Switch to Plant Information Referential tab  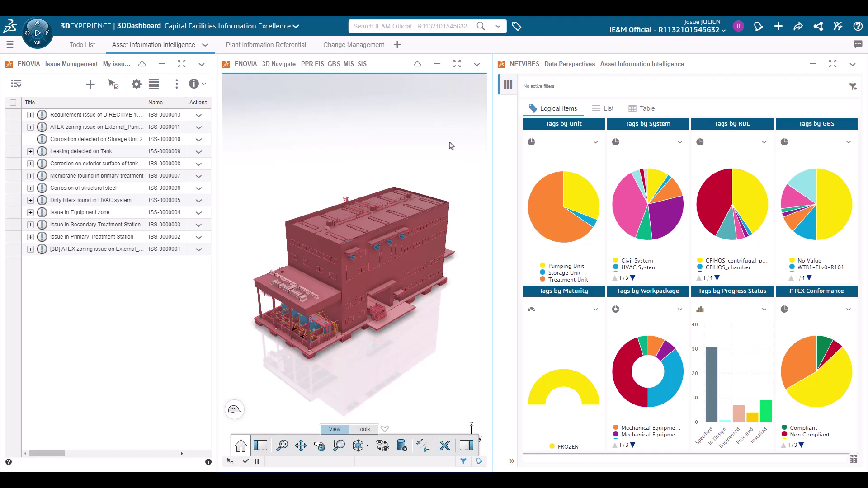coord(266,45)
